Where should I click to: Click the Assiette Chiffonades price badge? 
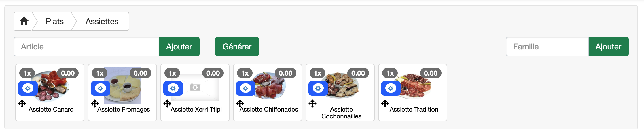286,73
